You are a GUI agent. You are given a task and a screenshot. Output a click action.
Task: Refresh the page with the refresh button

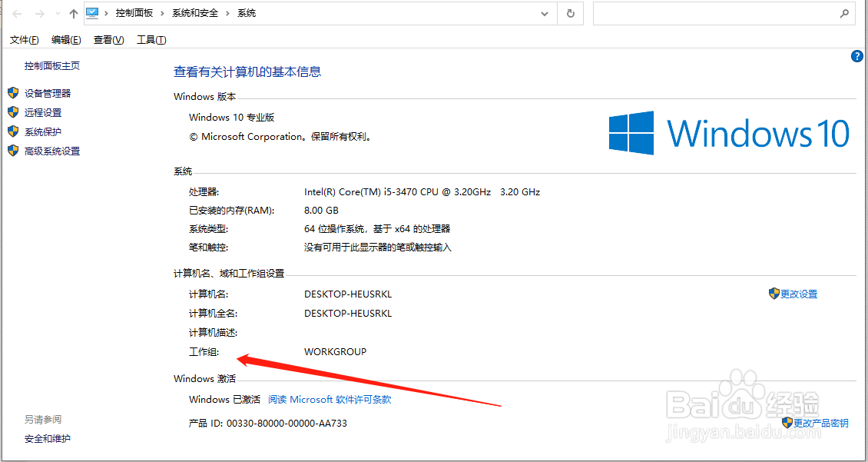pyautogui.click(x=571, y=14)
